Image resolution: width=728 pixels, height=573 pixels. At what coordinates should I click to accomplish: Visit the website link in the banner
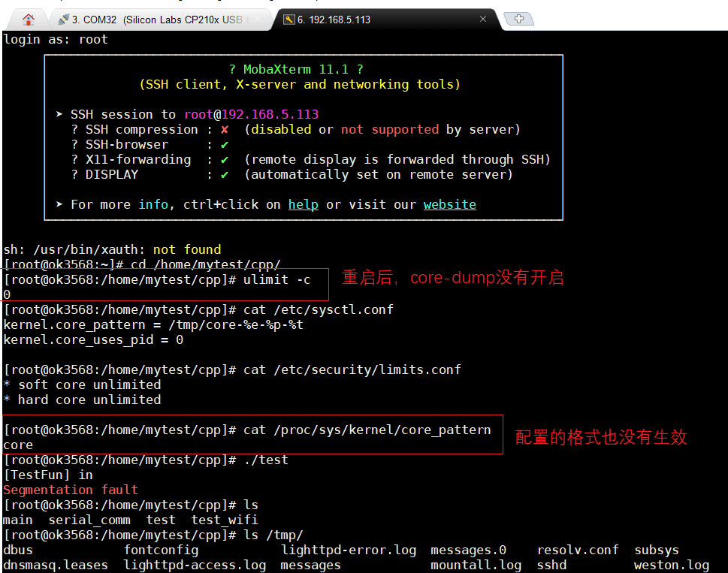tap(449, 204)
